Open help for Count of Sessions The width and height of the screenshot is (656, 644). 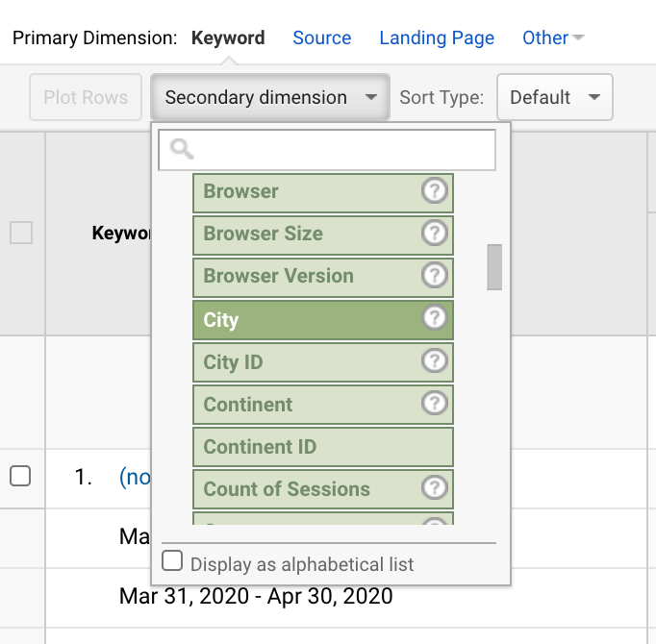tap(435, 488)
